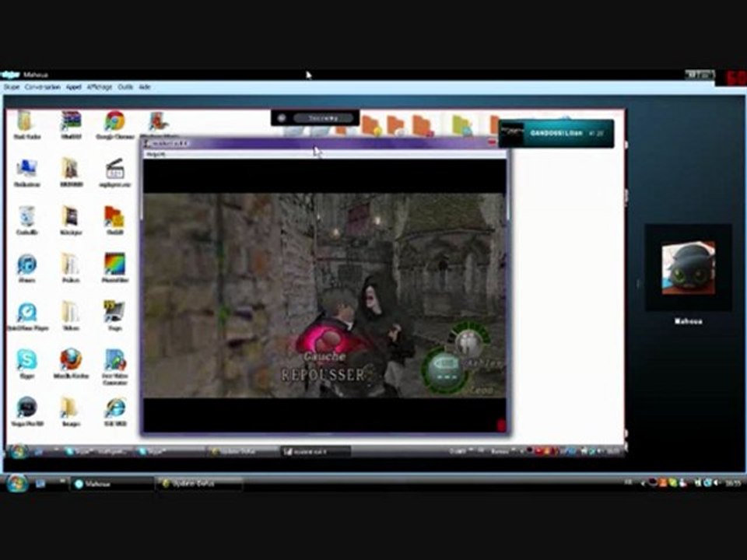Open the Outils menu
747x560 pixels.
point(125,87)
